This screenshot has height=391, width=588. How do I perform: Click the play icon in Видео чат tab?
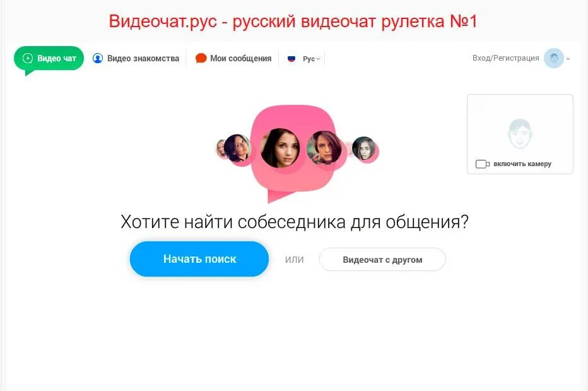(28, 58)
